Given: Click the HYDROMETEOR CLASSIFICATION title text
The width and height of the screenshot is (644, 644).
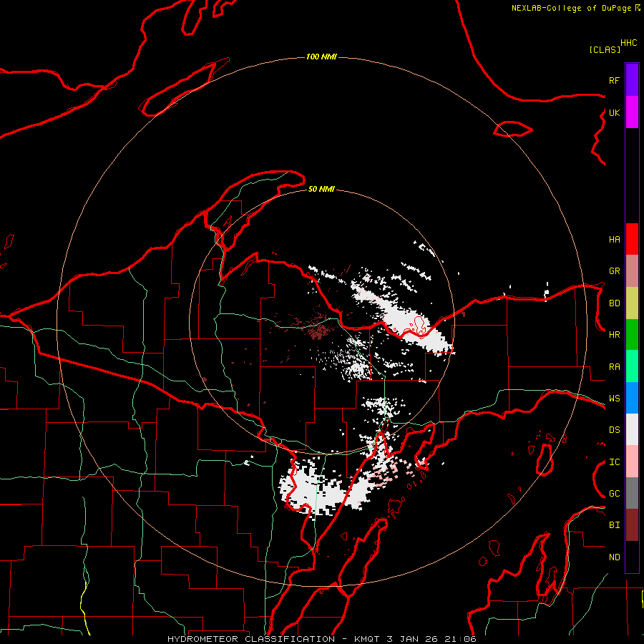Looking at the screenshot, I should (251, 639).
